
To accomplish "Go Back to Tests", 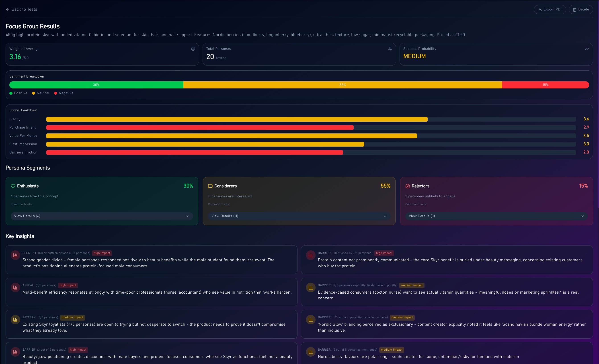I will click(21, 10).
